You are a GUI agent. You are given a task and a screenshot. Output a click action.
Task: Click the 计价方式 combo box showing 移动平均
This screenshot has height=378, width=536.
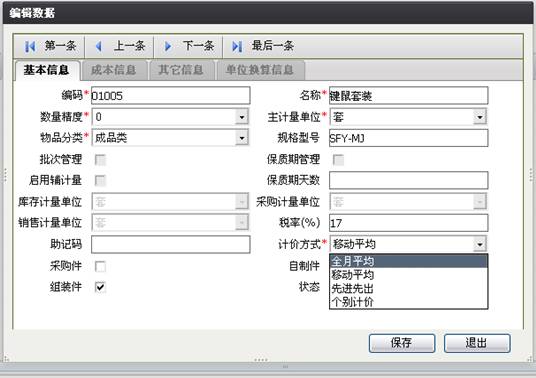408,244
